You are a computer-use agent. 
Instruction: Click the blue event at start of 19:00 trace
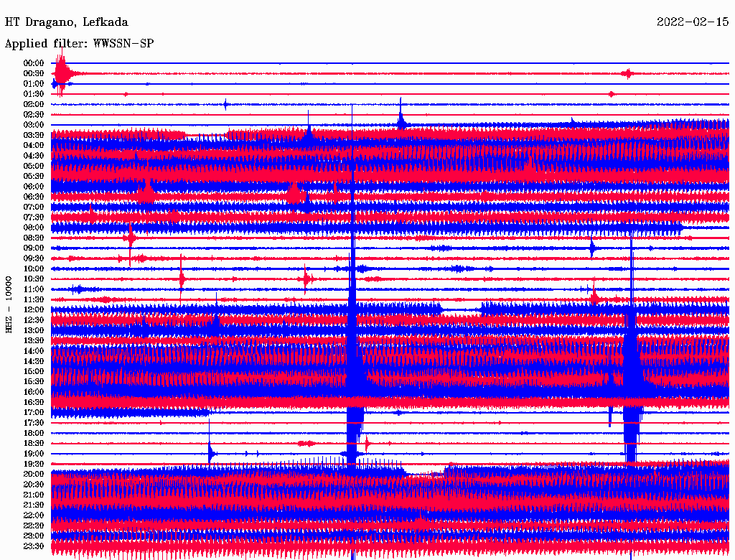click(210, 453)
